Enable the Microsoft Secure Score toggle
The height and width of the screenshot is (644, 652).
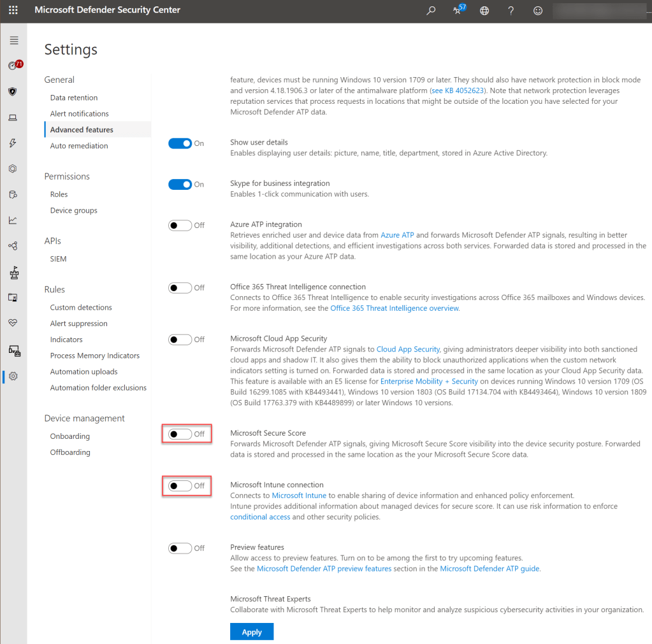pyautogui.click(x=180, y=434)
